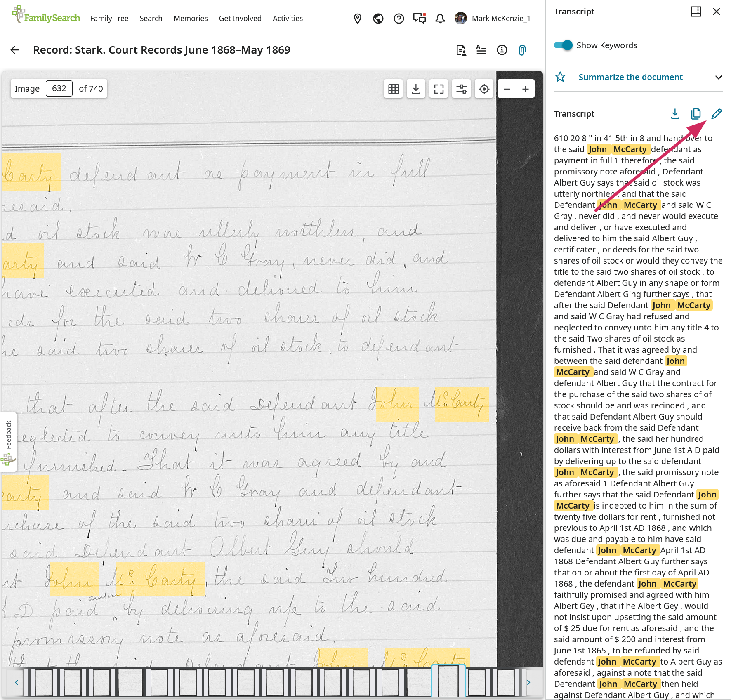Edit the image number field
The width and height of the screenshot is (731, 700).
59,89
